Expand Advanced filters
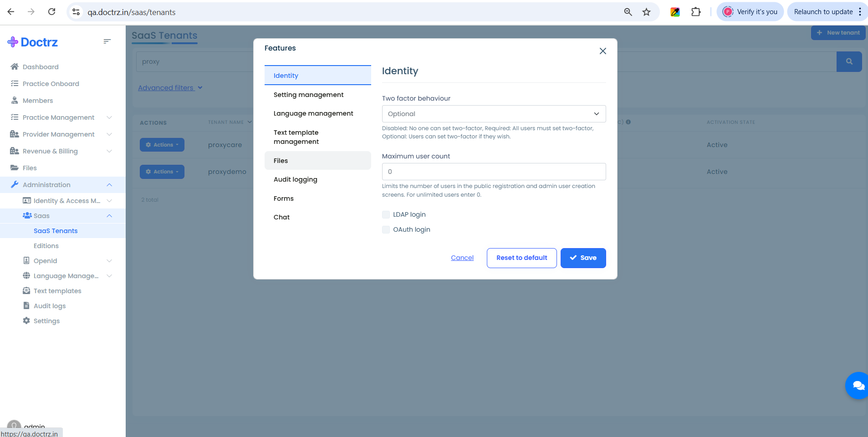The height and width of the screenshot is (437, 868). click(x=170, y=88)
